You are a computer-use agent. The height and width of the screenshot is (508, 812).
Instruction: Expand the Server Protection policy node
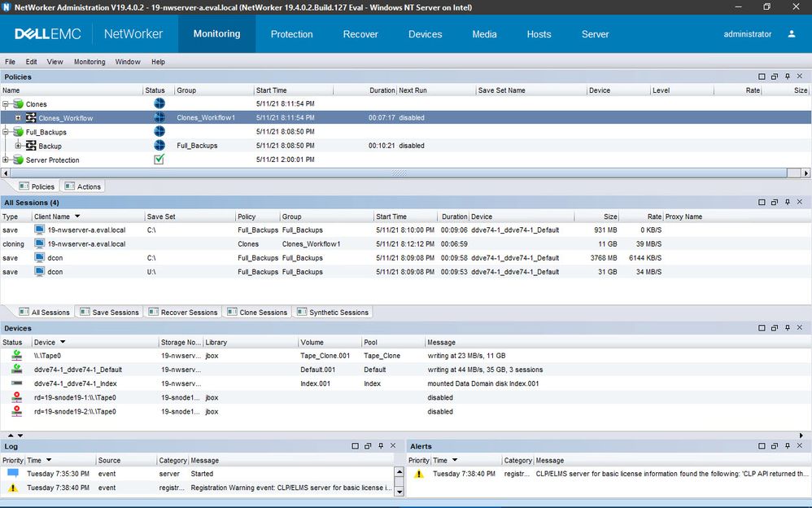[x=6, y=160]
